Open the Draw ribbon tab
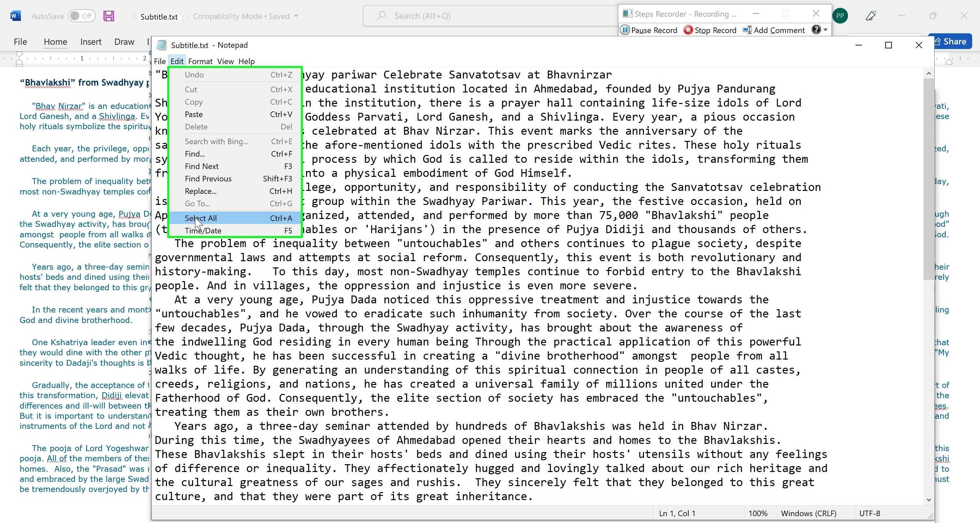This screenshot has height=523, width=980. (124, 42)
